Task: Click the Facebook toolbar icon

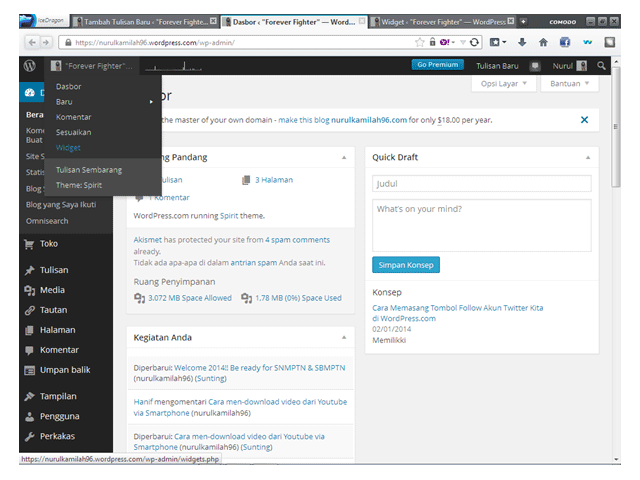Action: pyautogui.click(x=565, y=42)
